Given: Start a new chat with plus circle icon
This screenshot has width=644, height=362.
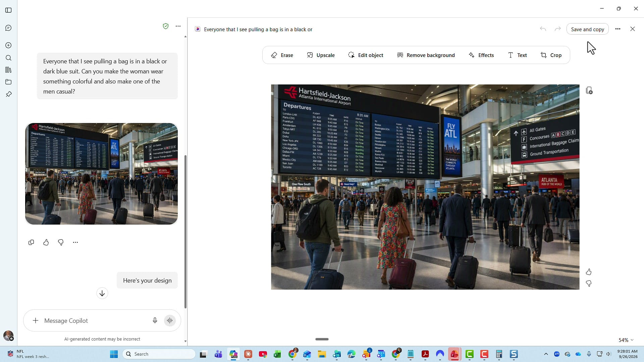Looking at the screenshot, I should 8,45.
